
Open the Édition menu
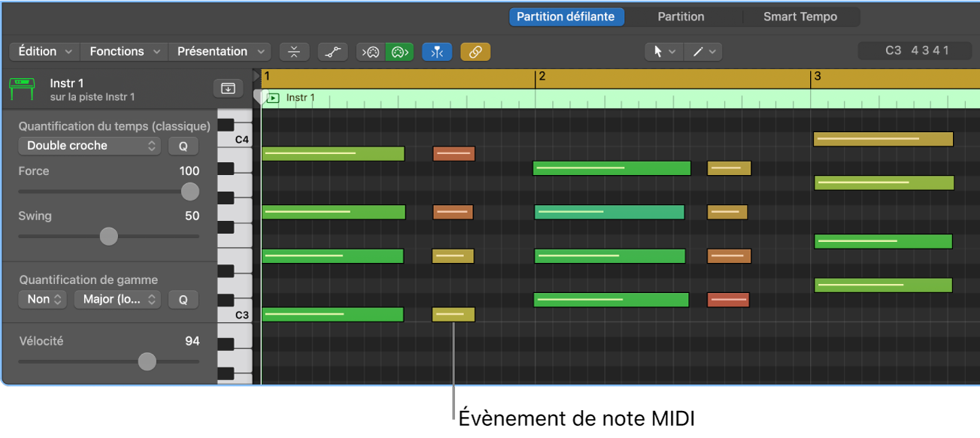[x=44, y=52]
